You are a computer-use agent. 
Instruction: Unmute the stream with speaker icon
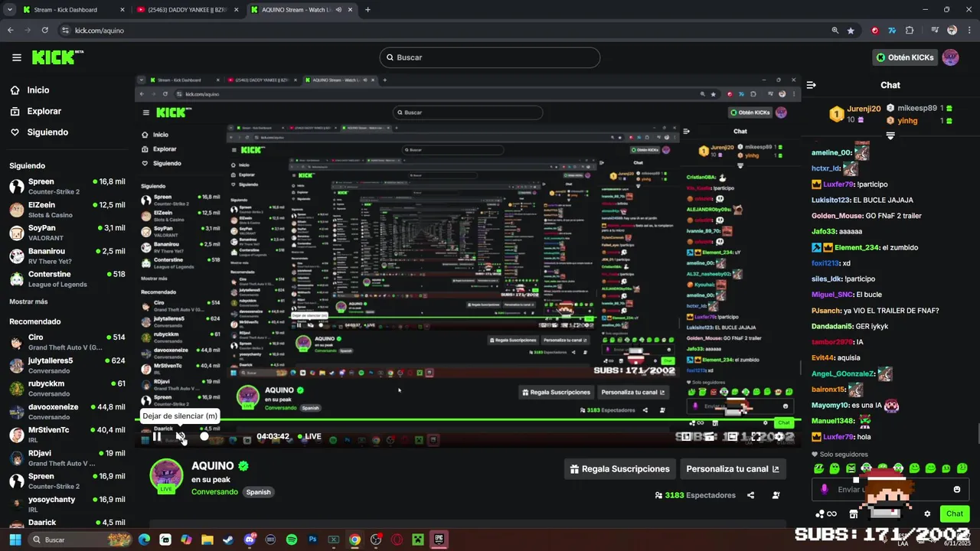pyautogui.click(x=181, y=436)
